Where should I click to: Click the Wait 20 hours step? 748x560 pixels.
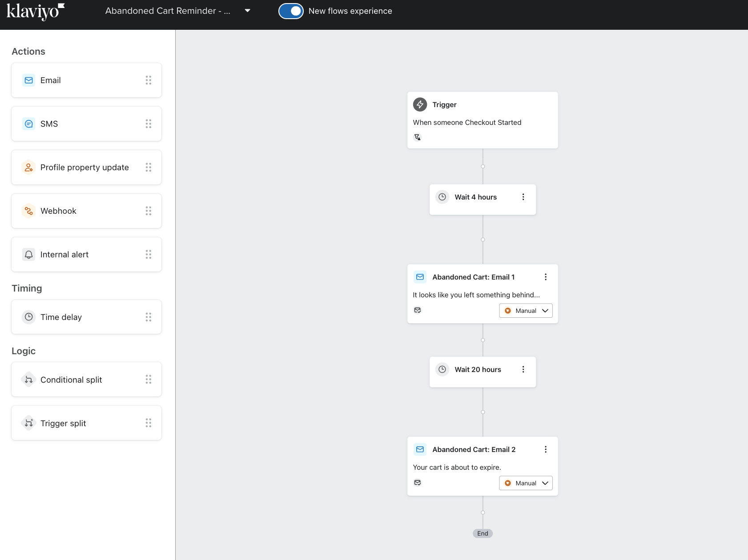(x=478, y=370)
